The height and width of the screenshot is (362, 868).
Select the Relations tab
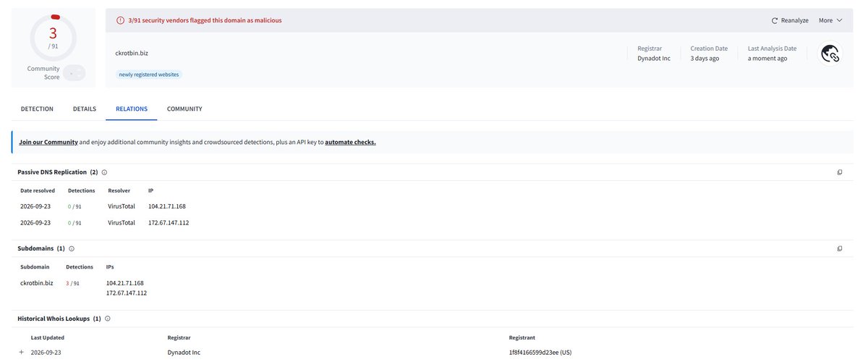[x=132, y=109]
